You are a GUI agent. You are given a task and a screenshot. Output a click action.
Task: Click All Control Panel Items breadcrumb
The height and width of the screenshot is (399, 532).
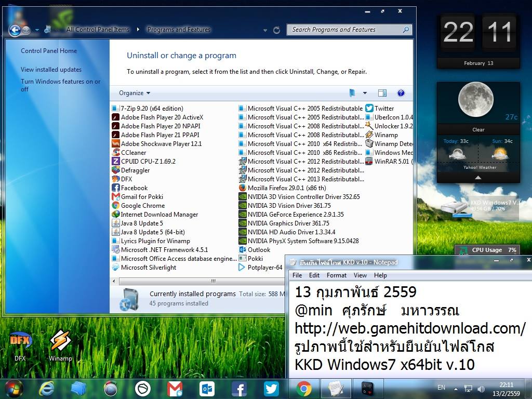tap(98, 30)
